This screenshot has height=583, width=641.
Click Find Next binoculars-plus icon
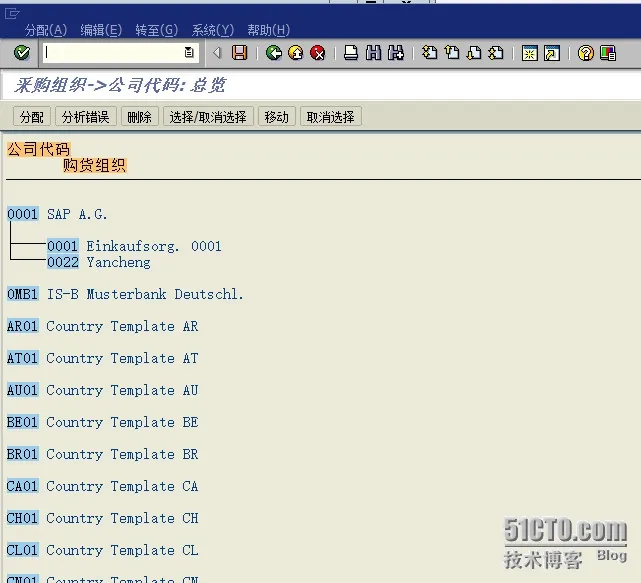396,53
